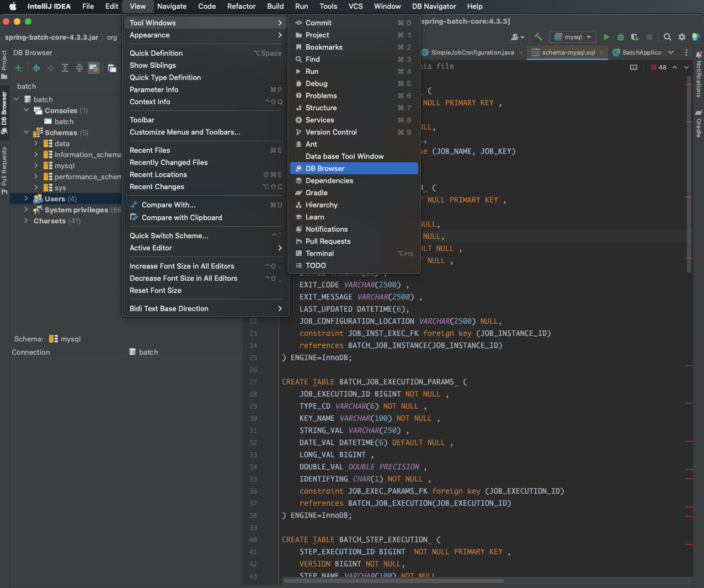Viewport: 704px width, 588px height.
Task: Click the green plus new connection icon
Action: pos(18,68)
